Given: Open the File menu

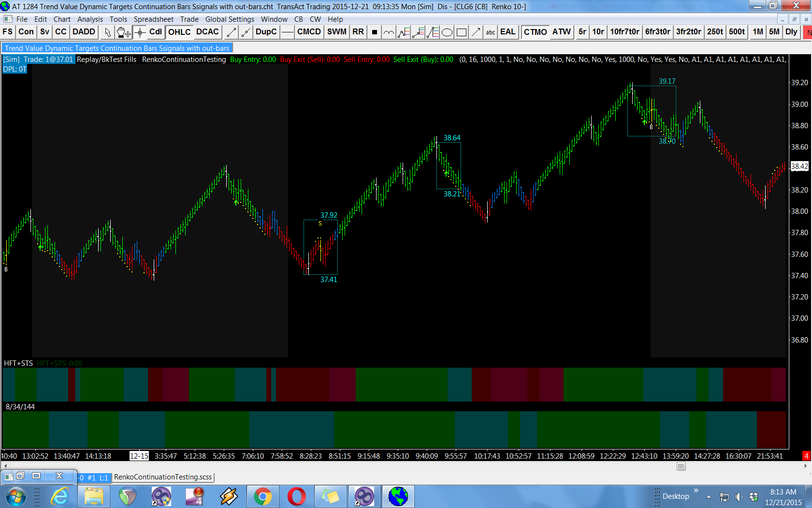Looking at the screenshot, I should [22, 19].
